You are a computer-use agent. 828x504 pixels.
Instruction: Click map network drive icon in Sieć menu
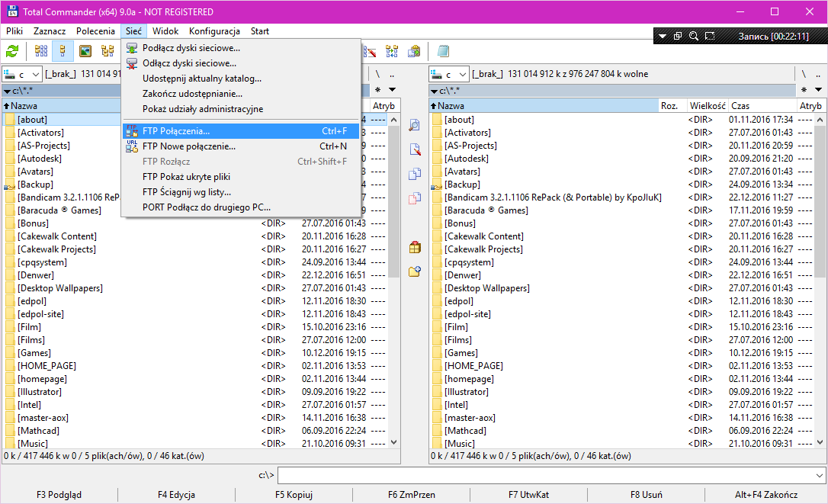(131, 48)
